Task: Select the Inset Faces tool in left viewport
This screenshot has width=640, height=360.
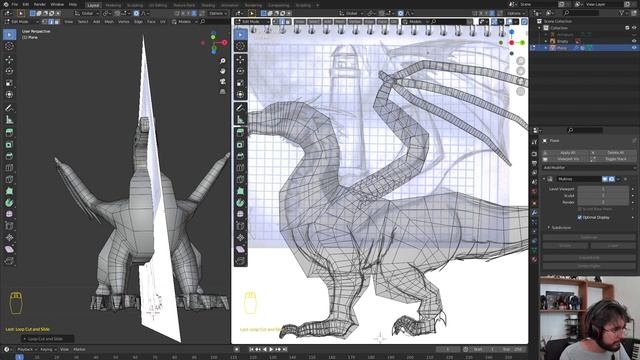Action: pos(9,144)
